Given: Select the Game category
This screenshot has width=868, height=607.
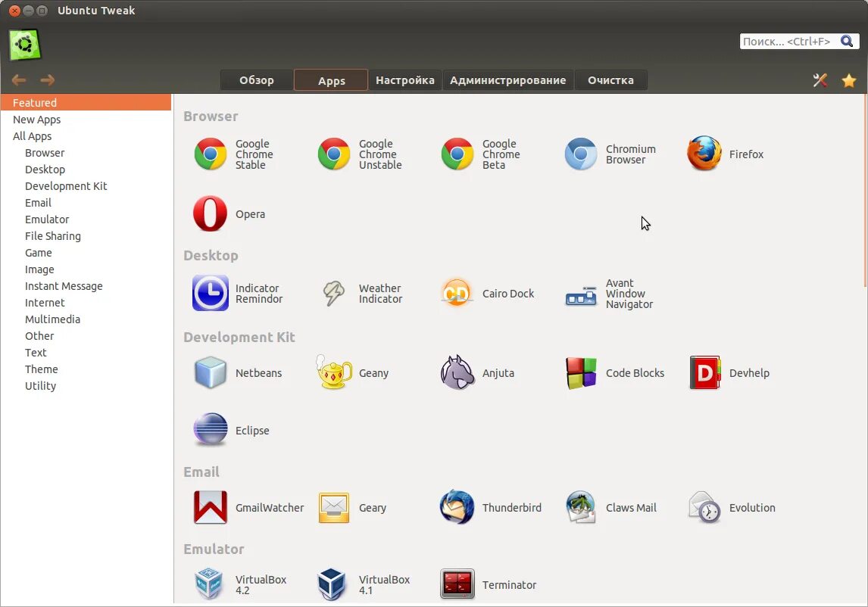Looking at the screenshot, I should (x=86, y=252).
